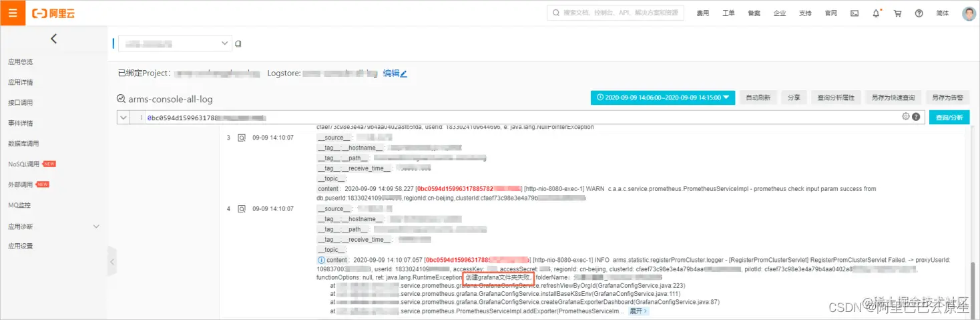Image resolution: width=980 pixels, height=320 pixels.
Task: Click the GrafanaConfigService.java:223 stack line
Action: tap(507, 285)
